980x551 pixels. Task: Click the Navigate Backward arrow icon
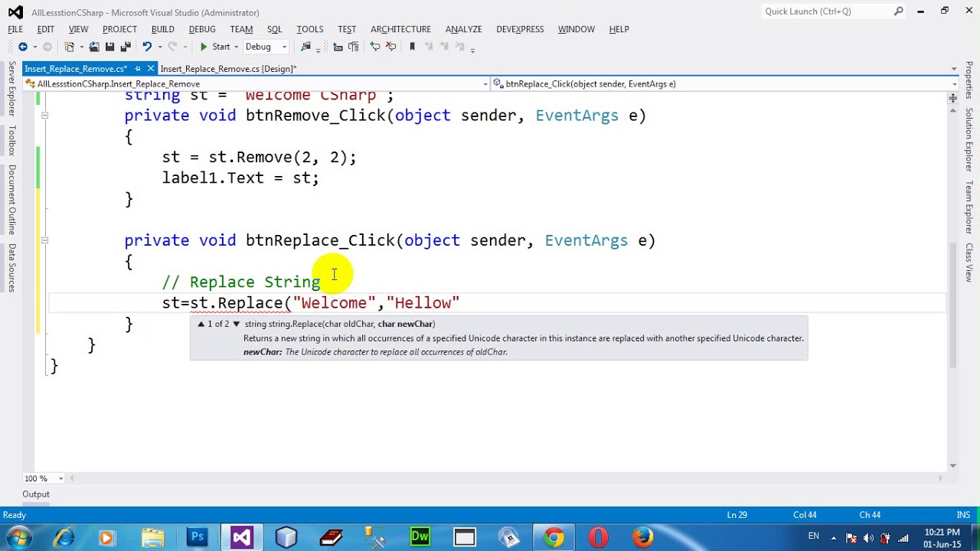pos(22,47)
